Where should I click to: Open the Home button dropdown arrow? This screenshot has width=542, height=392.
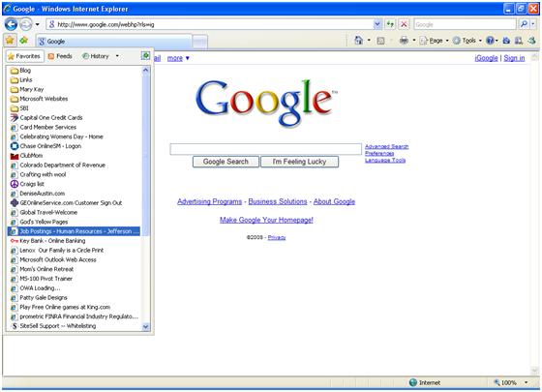pyautogui.click(x=369, y=41)
